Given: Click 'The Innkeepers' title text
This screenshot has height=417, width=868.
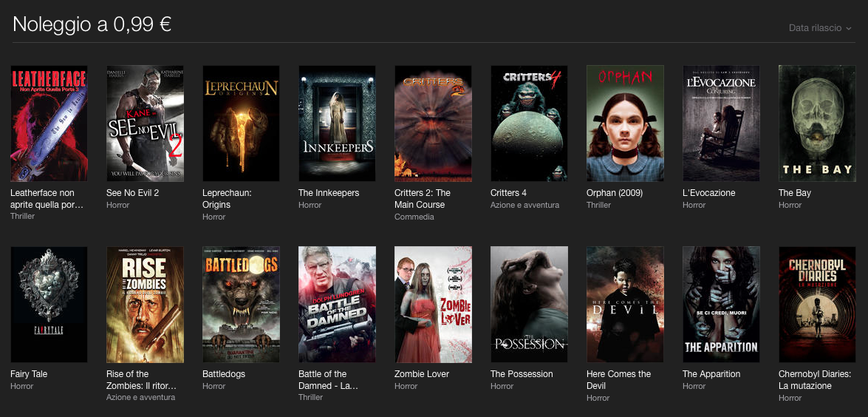Looking at the screenshot, I should coord(329,193).
